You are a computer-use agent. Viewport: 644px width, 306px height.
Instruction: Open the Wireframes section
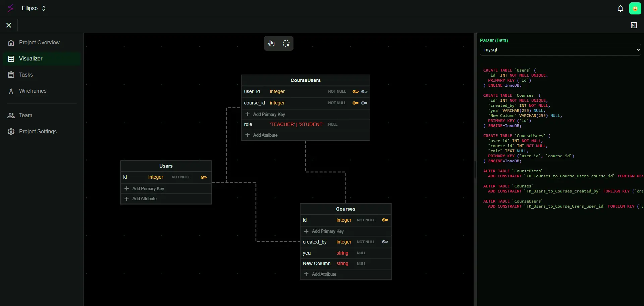click(33, 91)
